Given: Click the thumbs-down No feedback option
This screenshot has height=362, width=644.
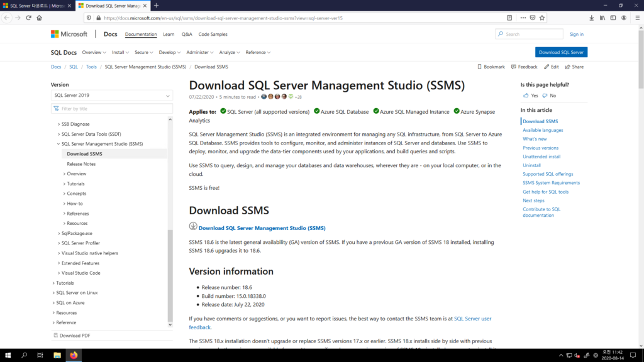Looking at the screenshot, I should click(549, 96).
